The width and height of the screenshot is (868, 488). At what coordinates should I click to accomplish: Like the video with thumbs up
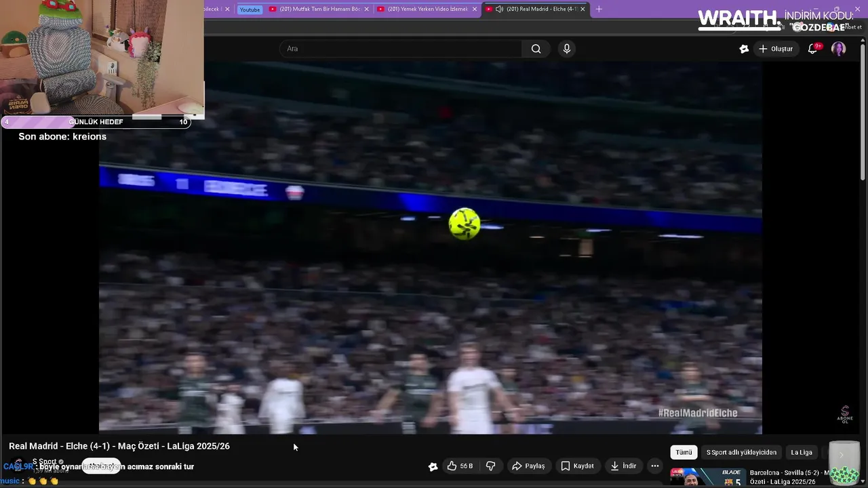(460, 466)
